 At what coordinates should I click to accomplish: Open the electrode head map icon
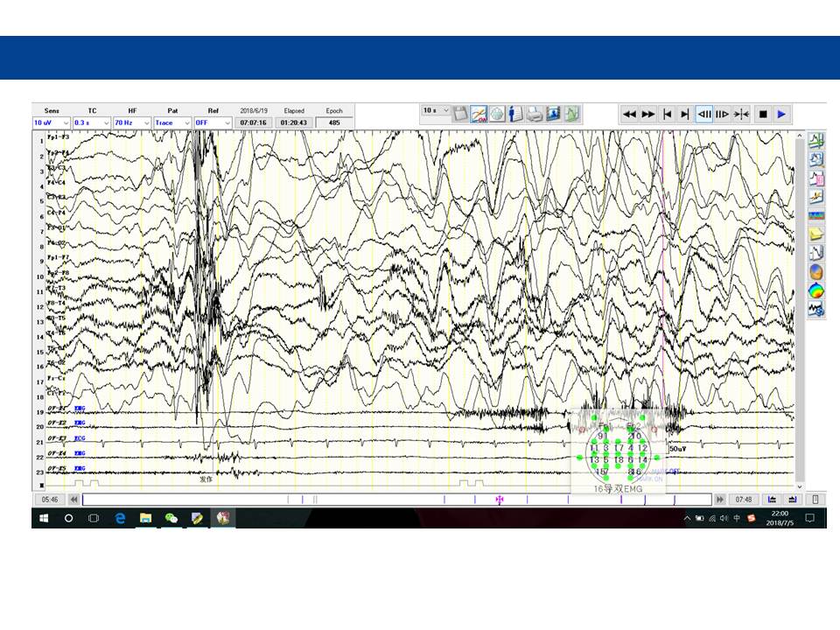pos(497,114)
